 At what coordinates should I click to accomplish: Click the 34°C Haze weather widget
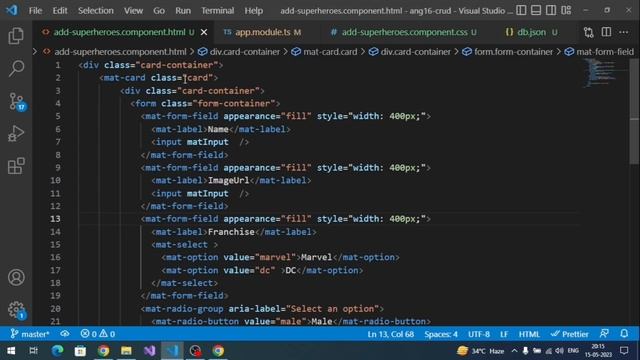pos(481,351)
